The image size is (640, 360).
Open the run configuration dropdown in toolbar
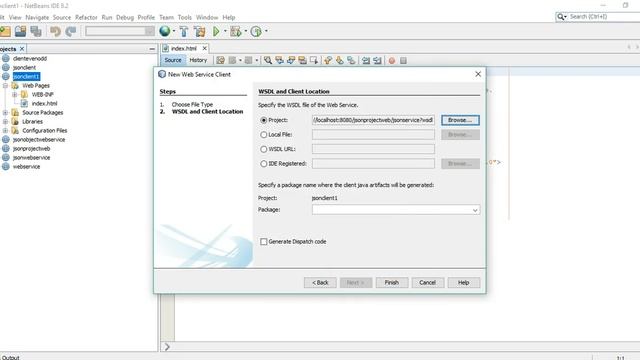point(150,31)
